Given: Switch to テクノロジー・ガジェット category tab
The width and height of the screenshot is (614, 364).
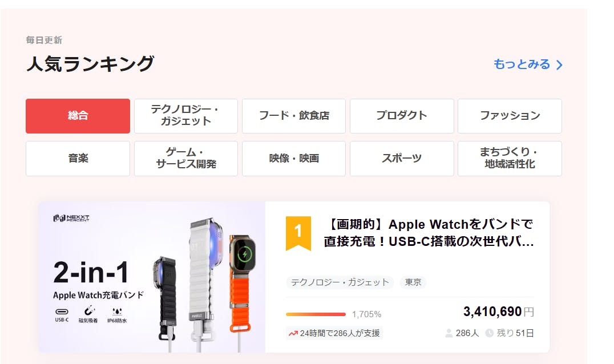Looking at the screenshot, I should 186,116.
